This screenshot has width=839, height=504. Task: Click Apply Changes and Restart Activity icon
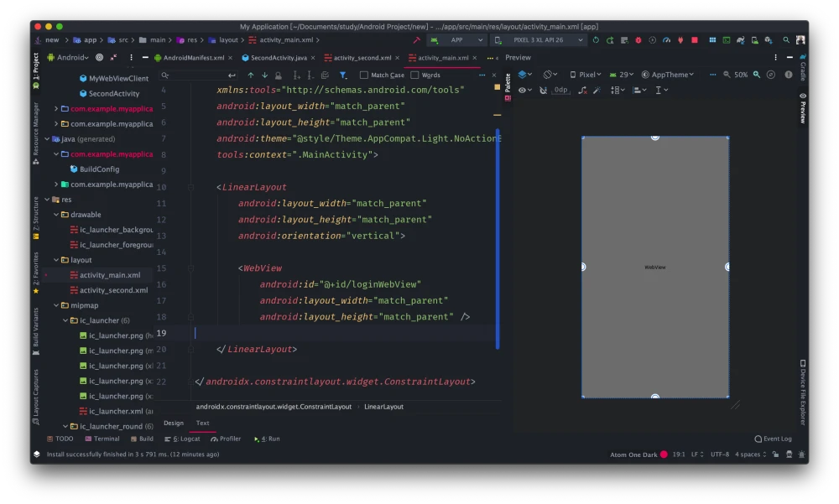(610, 40)
